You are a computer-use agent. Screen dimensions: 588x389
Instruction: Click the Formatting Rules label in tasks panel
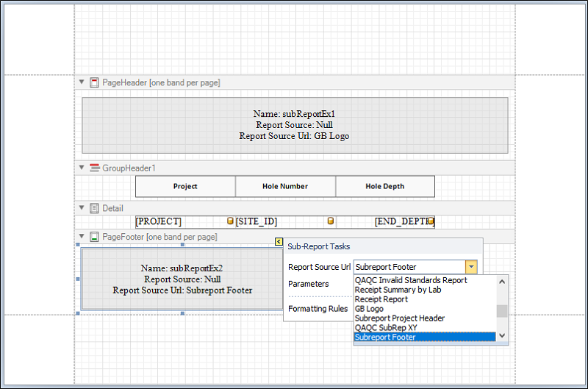point(318,309)
